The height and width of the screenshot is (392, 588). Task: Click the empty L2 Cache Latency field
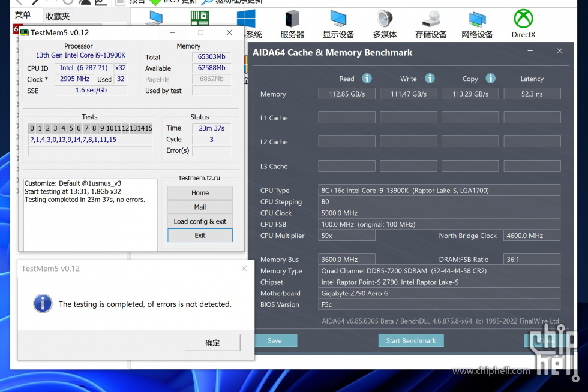click(x=532, y=141)
